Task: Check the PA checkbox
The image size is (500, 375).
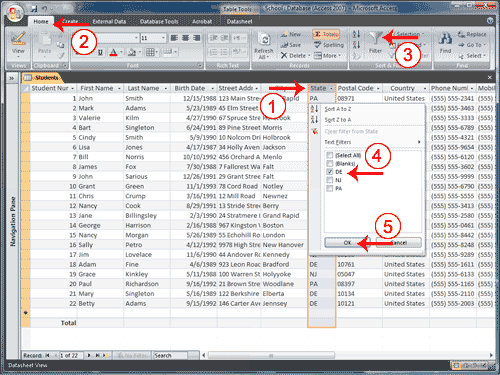Action: pos(330,188)
